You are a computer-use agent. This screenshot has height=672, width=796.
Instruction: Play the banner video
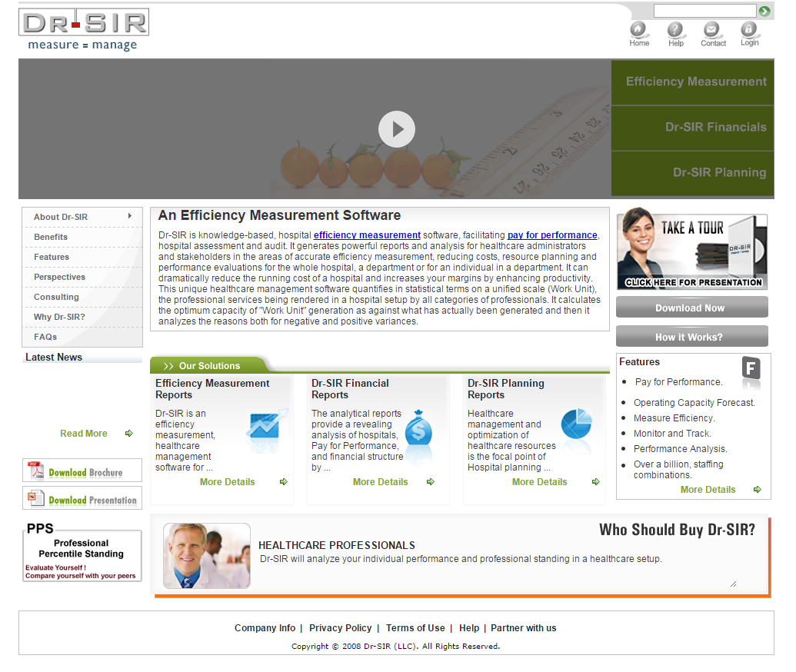(x=397, y=129)
